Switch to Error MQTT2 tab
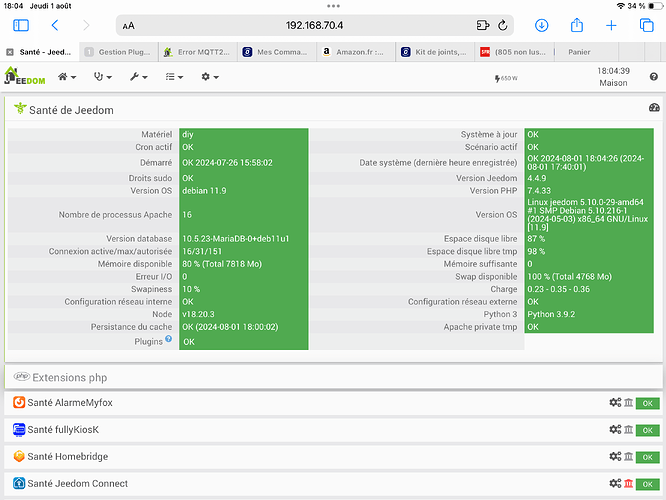 (x=198, y=52)
